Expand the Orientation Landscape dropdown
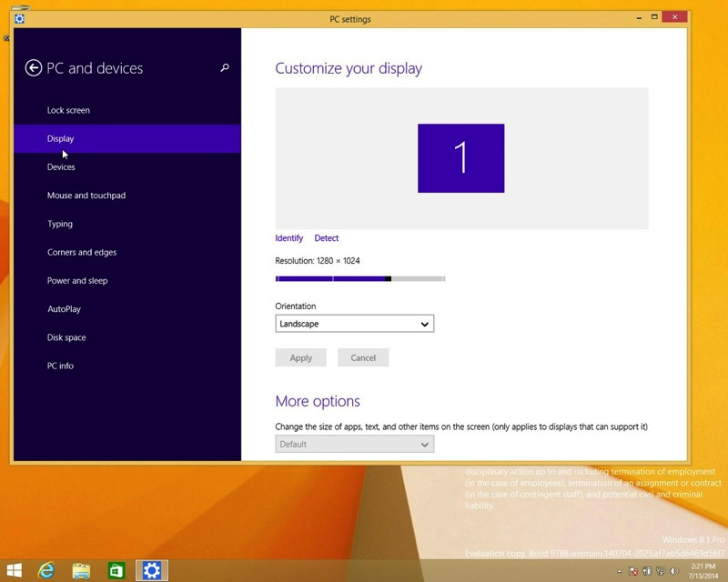The height and width of the screenshot is (582, 728). [x=354, y=324]
